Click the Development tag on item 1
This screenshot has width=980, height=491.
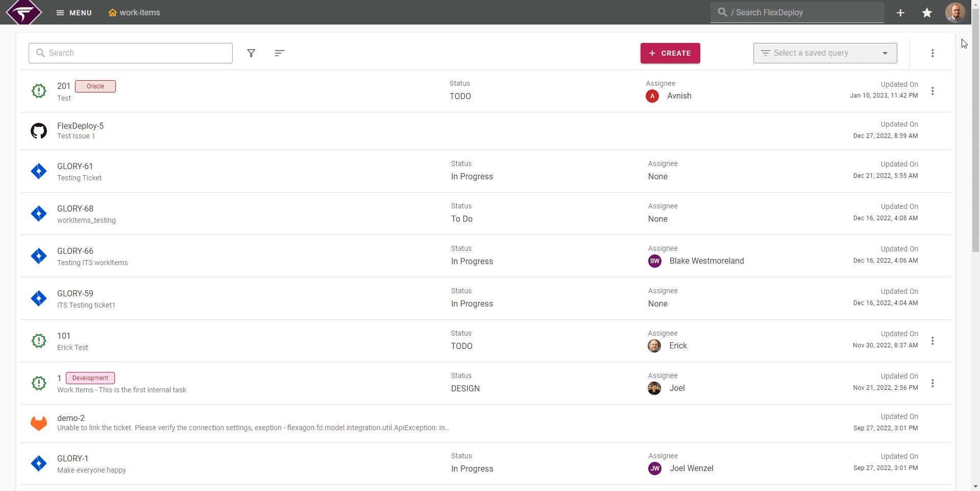(x=90, y=378)
